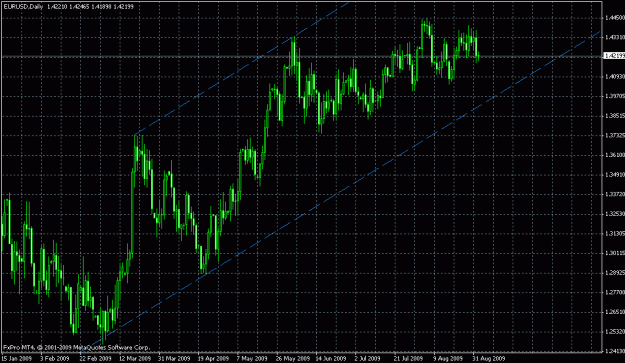
Task: Click the 1.32530 price axis label
Action: coord(615,214)
